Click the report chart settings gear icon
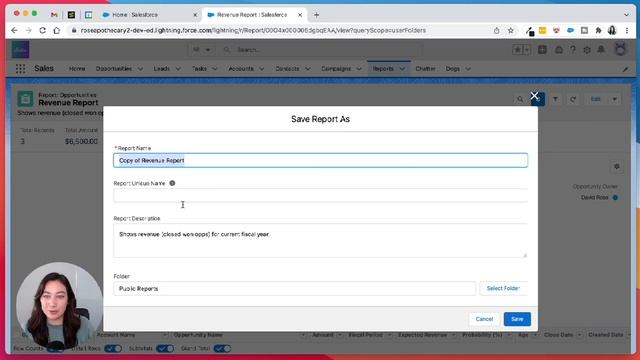 pos(617,167)
